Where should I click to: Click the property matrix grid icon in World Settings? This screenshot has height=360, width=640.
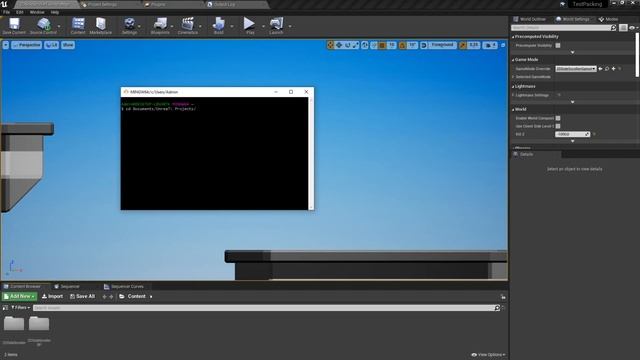[x=623, y=28]
